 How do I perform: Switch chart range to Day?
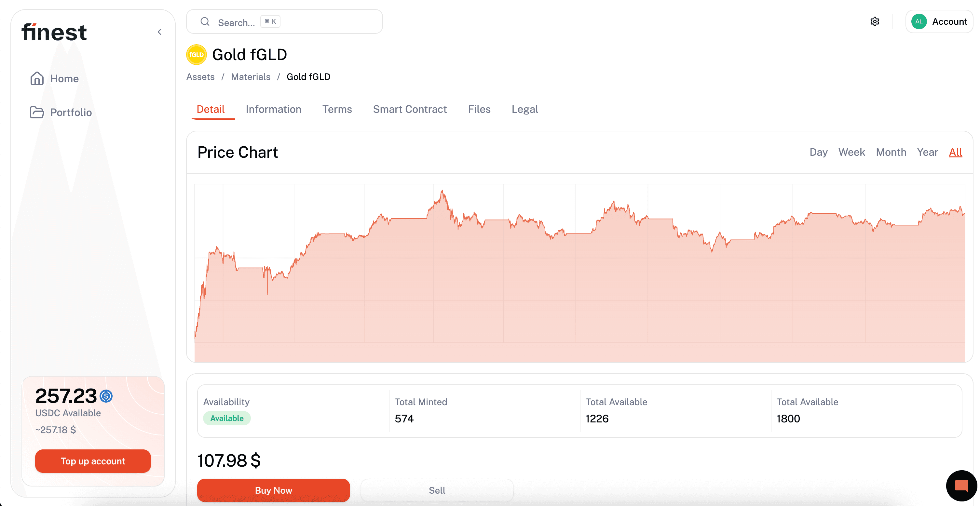coord(818,152)
